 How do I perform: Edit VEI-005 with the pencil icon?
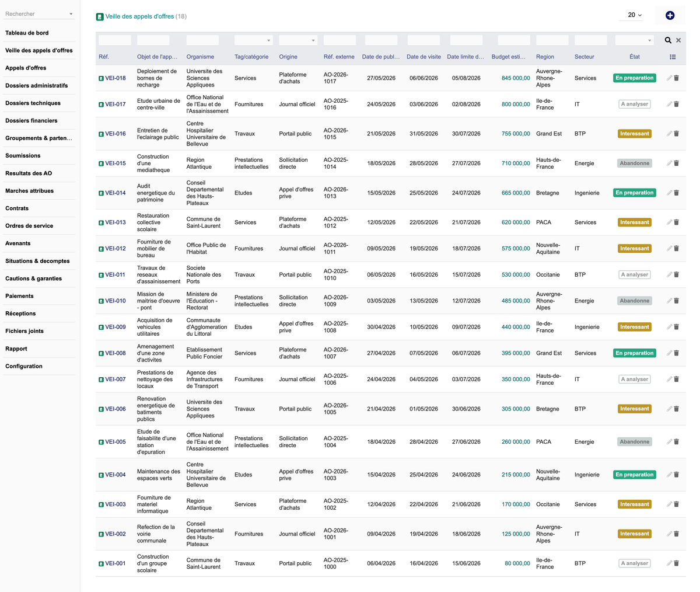pyautogui.click(x=670, y=442)
